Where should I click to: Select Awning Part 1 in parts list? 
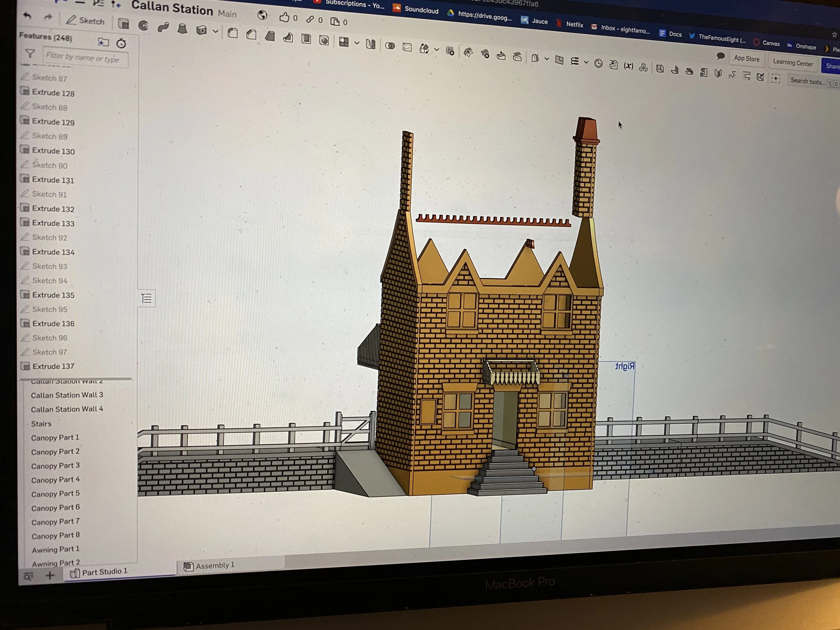(x=55, y=549)
